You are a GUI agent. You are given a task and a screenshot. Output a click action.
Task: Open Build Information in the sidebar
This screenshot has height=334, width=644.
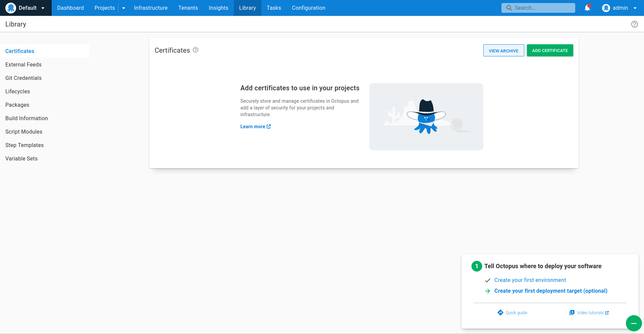click(45, 118)
